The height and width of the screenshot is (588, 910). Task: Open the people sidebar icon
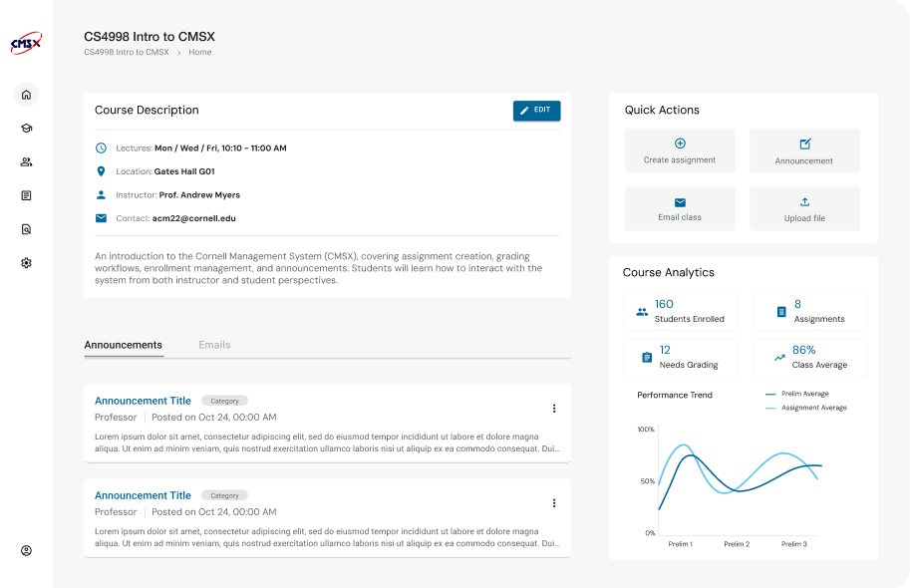26,161
